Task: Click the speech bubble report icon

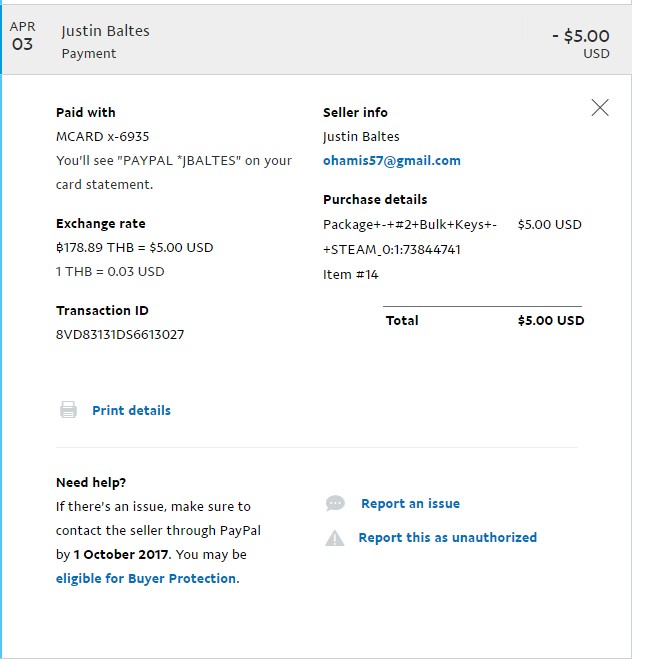Action: [335, 504]
